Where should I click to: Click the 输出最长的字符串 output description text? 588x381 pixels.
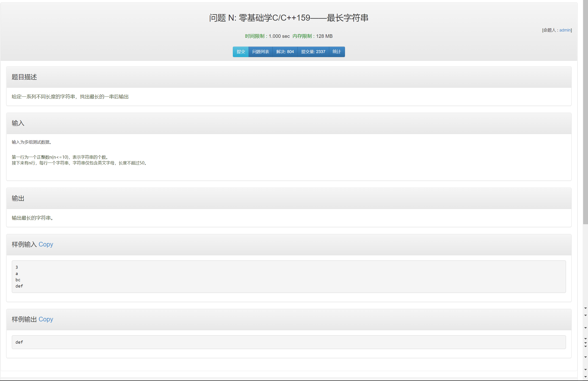(x=32, y=218)
